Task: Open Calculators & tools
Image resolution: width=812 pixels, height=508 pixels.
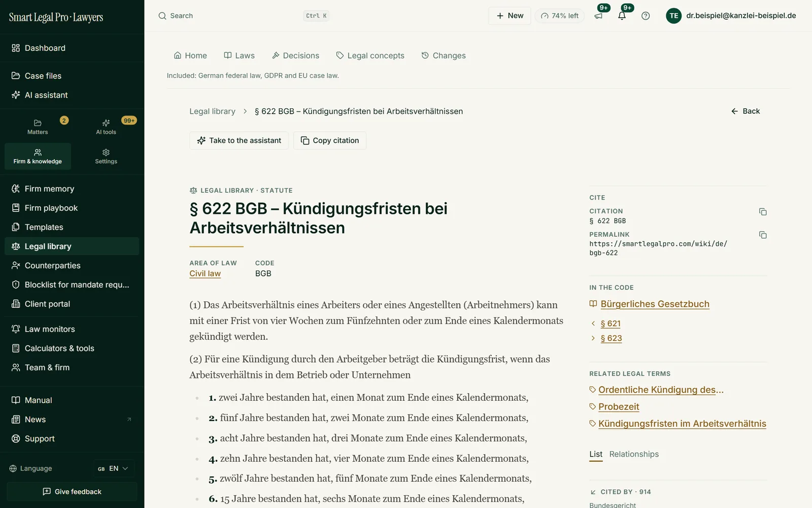Action: coord(72,348)
